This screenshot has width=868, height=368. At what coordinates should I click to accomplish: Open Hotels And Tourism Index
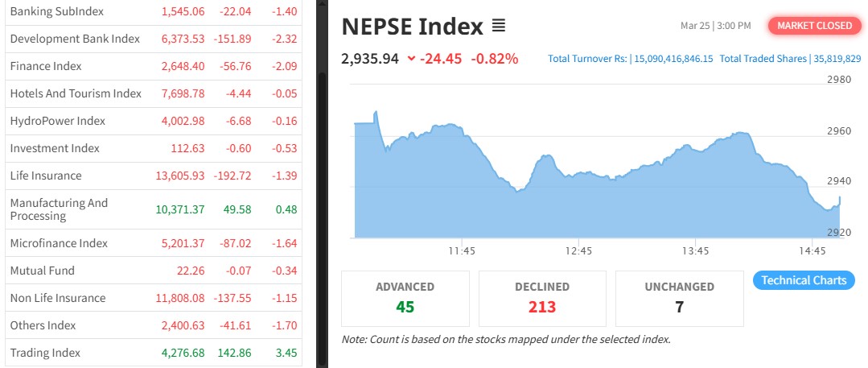click(x=76, y=93)
